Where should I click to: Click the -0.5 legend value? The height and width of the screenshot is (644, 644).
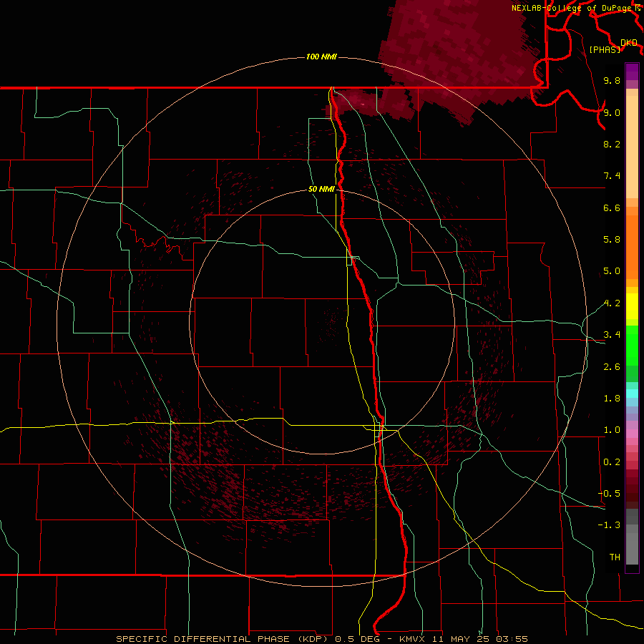point(609,494)
